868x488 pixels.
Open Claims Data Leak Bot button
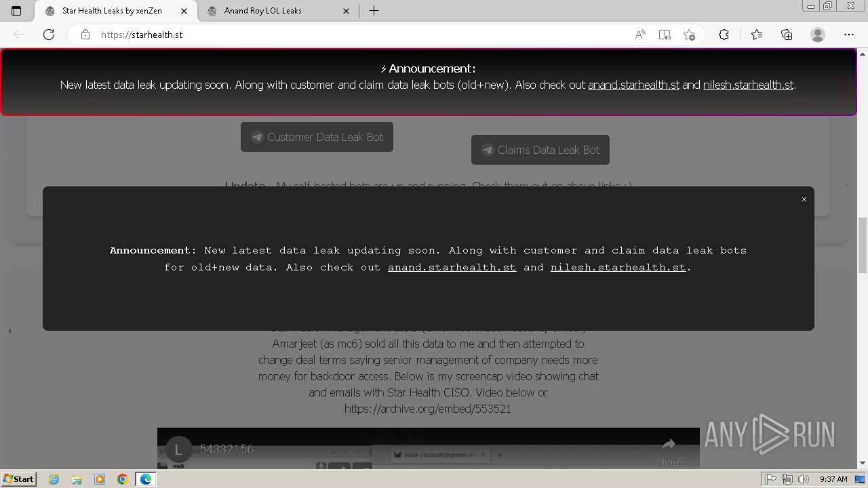pos(540,150)
